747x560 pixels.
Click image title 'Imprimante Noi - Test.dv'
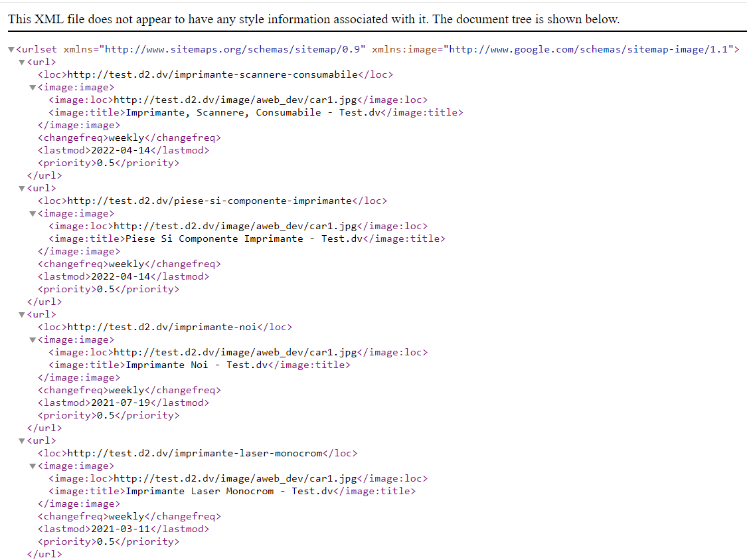point(197,365)
